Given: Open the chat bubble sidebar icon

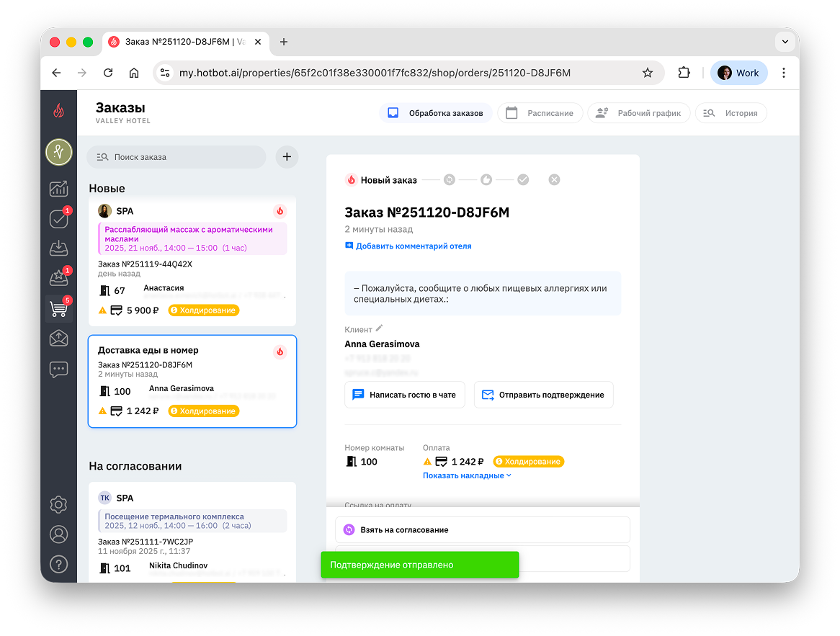Looking at the screenshot, I should click(58, 369).
